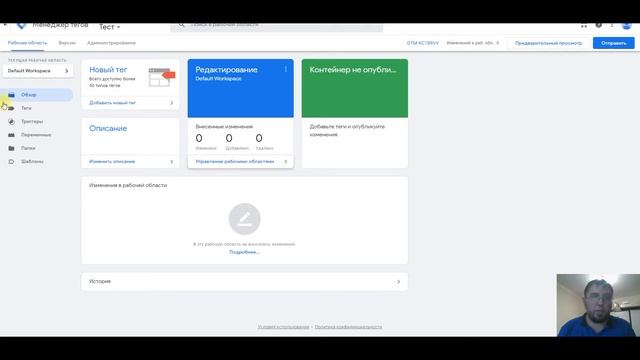Click the Изменить описание link
Viewport: 640px width, 360px height.
coord(112,162)
